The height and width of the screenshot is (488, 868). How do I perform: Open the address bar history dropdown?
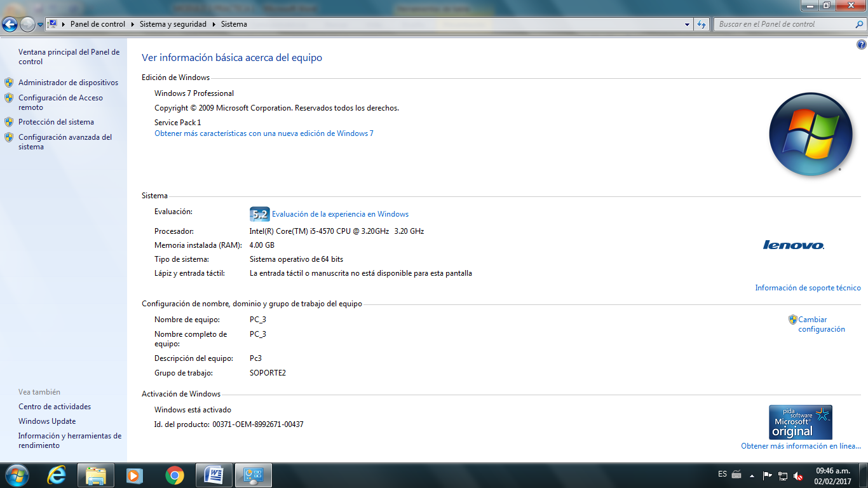688,24
